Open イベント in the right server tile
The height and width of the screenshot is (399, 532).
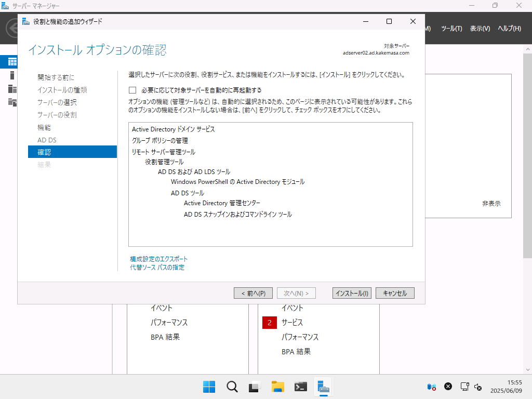click(x=292, y=308)
